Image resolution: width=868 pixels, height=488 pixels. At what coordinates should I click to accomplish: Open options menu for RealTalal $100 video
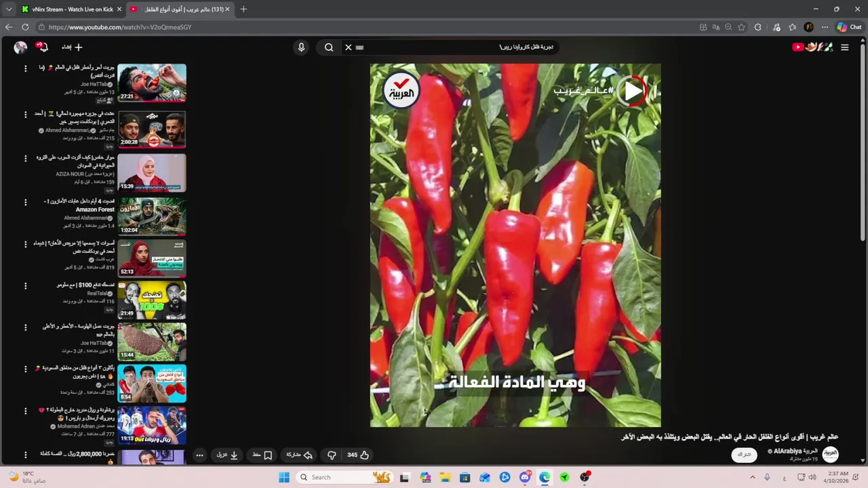tap(26, 285)
